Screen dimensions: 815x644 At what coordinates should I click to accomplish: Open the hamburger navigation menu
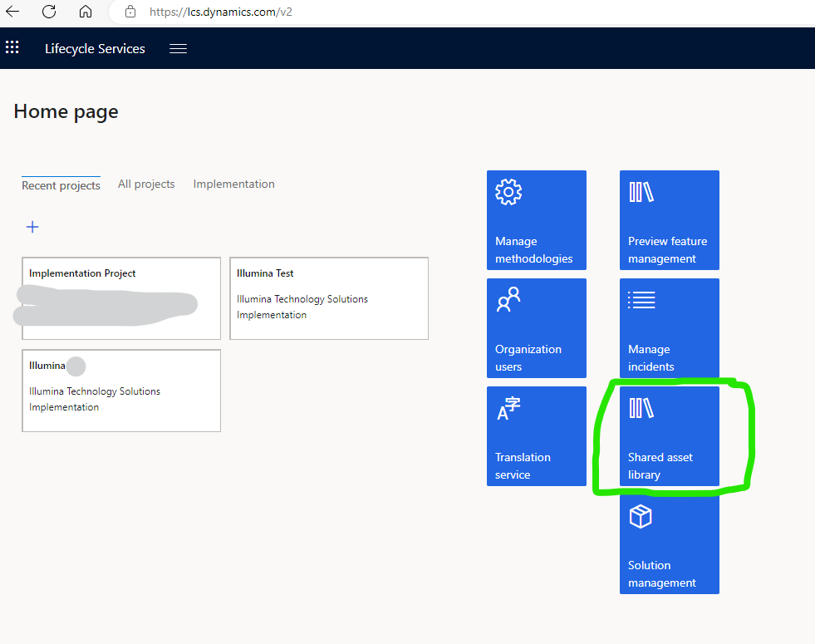pos(177,47)
